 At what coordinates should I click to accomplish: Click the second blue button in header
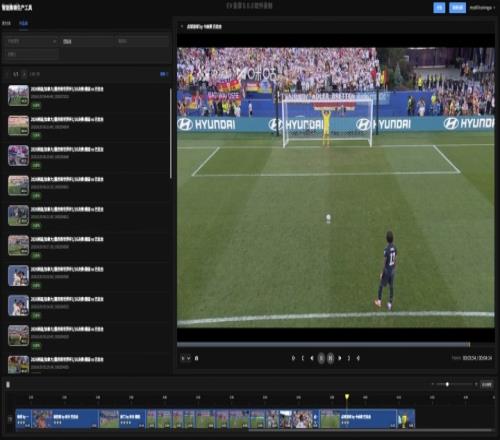tap(457, 8)
